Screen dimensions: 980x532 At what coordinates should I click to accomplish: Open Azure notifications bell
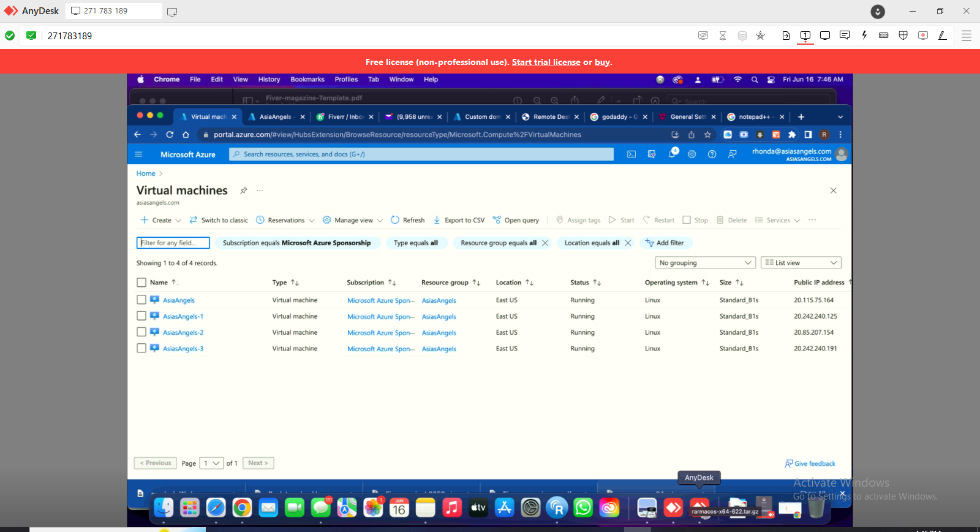coord(672,154)
